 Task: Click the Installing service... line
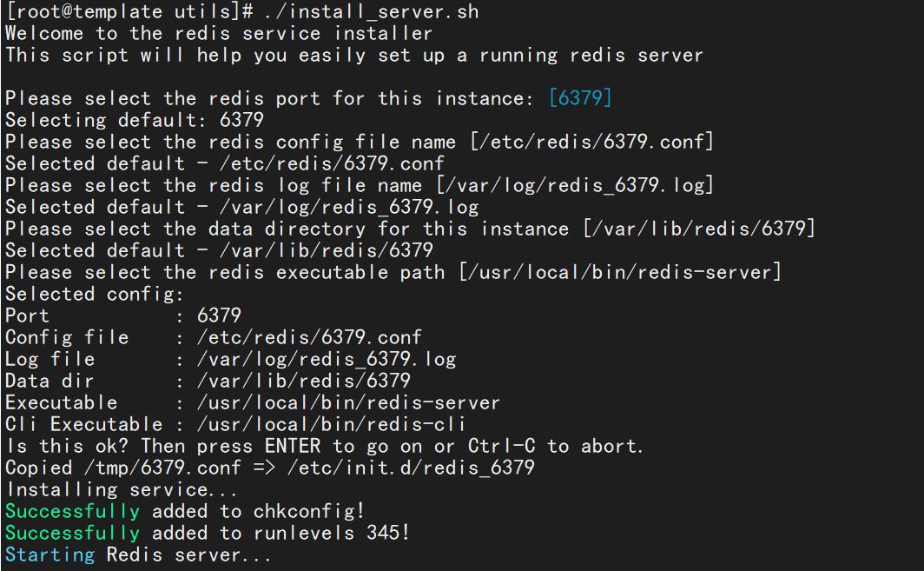point(122,489)
